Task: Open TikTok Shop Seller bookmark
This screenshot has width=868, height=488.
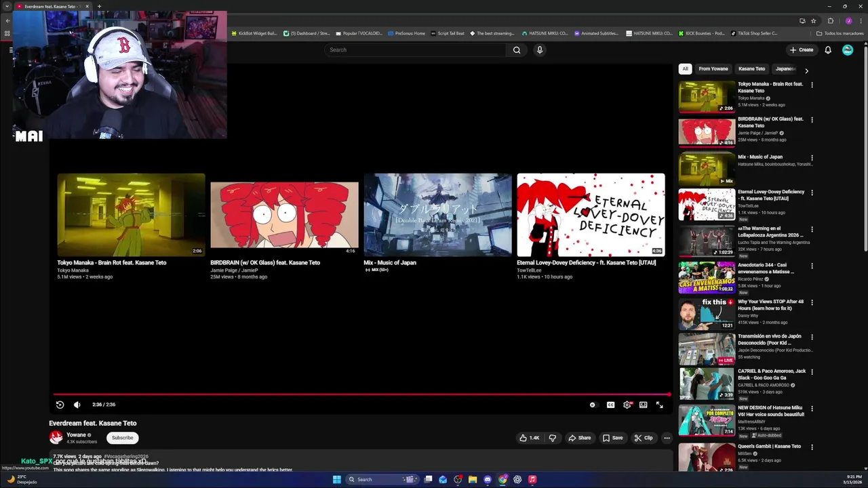Action: click(x=753, y=33)
